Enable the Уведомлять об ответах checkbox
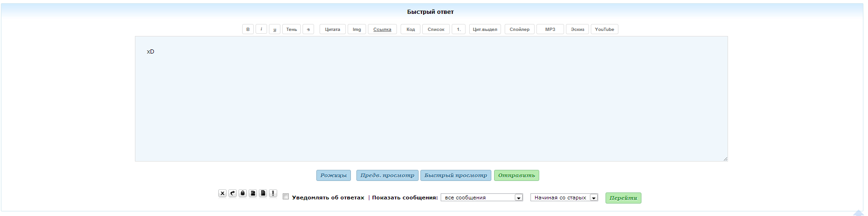Viewport: 868px width, 216px height. click(x=285, y=197)
